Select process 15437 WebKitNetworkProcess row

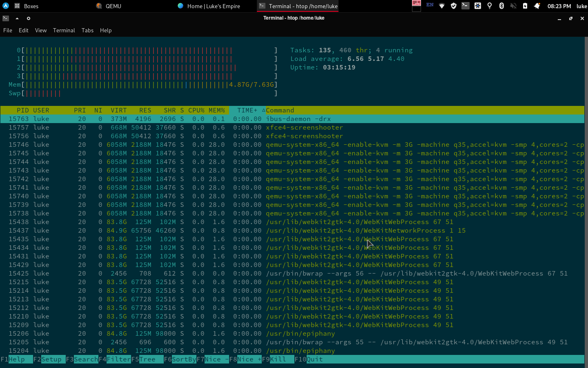click(x=292, y=231)
